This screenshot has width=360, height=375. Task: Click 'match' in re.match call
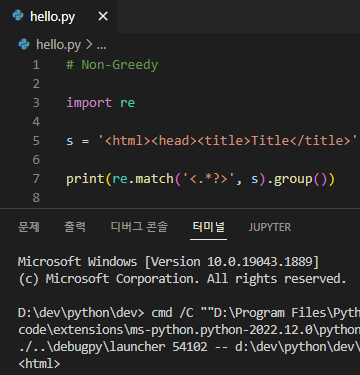click(154, 179)
